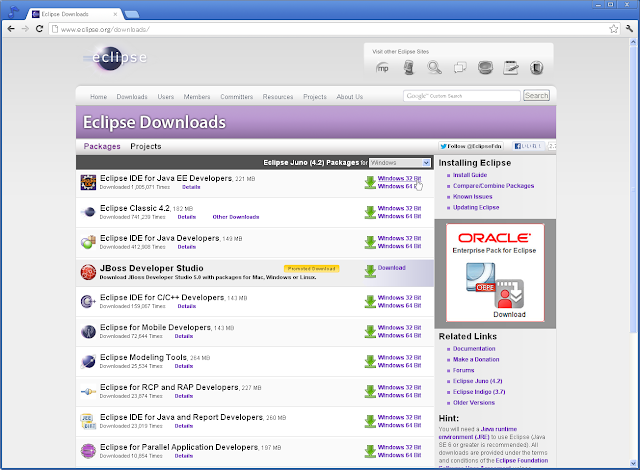Switch to the Projects tab below Eclipse Downloads
The width and height of the screenshot is (640, 470).
coord(146,146)
